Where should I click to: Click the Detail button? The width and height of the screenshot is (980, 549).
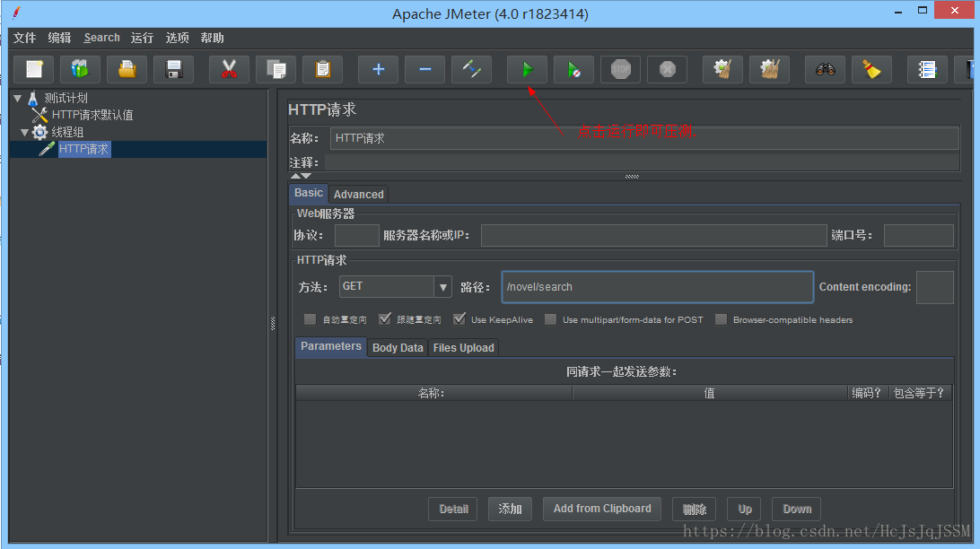point(453,509)
